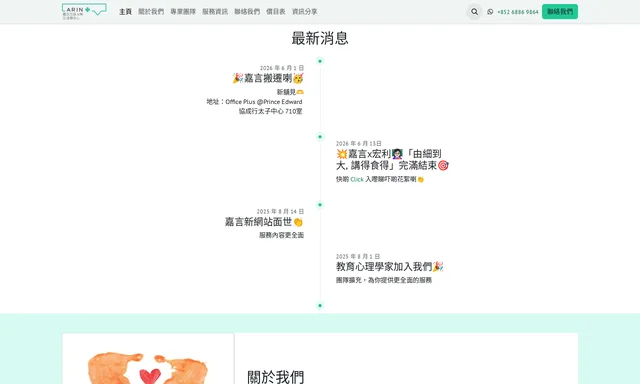The height and width of the screenshot is (384, 640).
Task: Click the timeline dot above 2025年8月14日 entry
Action: 320,205
